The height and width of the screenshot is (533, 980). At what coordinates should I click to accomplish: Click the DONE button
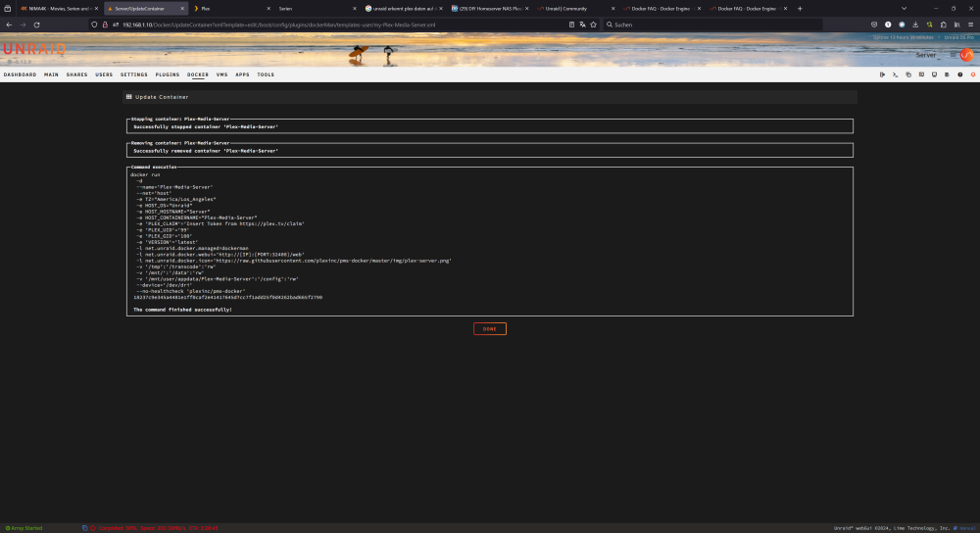click(489, 328)
